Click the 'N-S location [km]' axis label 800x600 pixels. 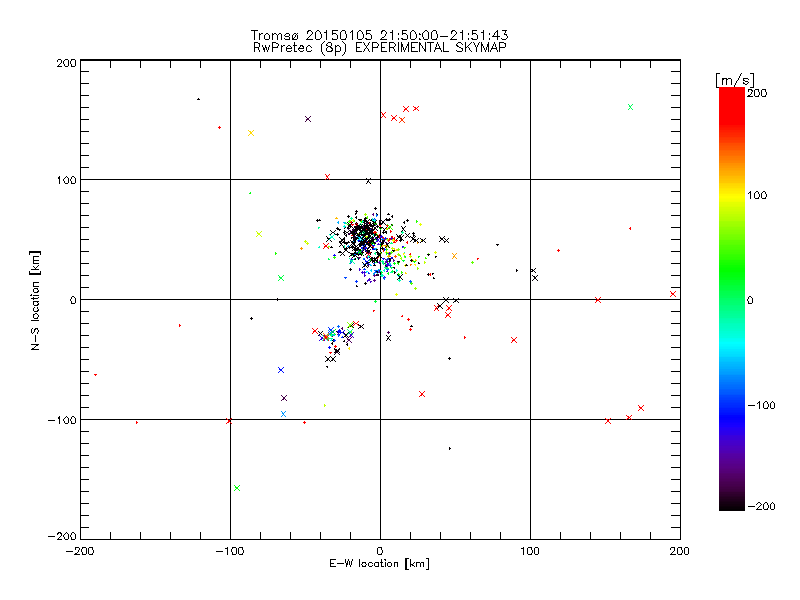coord(35,300)
